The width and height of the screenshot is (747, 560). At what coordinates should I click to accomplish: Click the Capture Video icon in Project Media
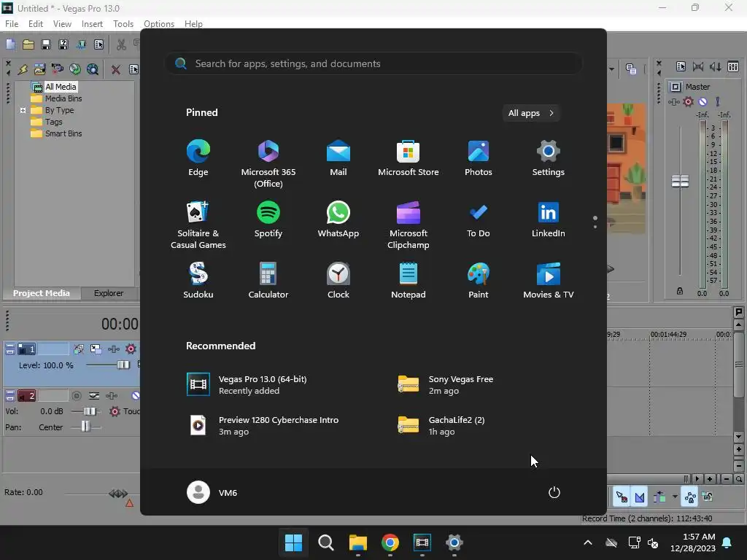(x=57, y=69)
